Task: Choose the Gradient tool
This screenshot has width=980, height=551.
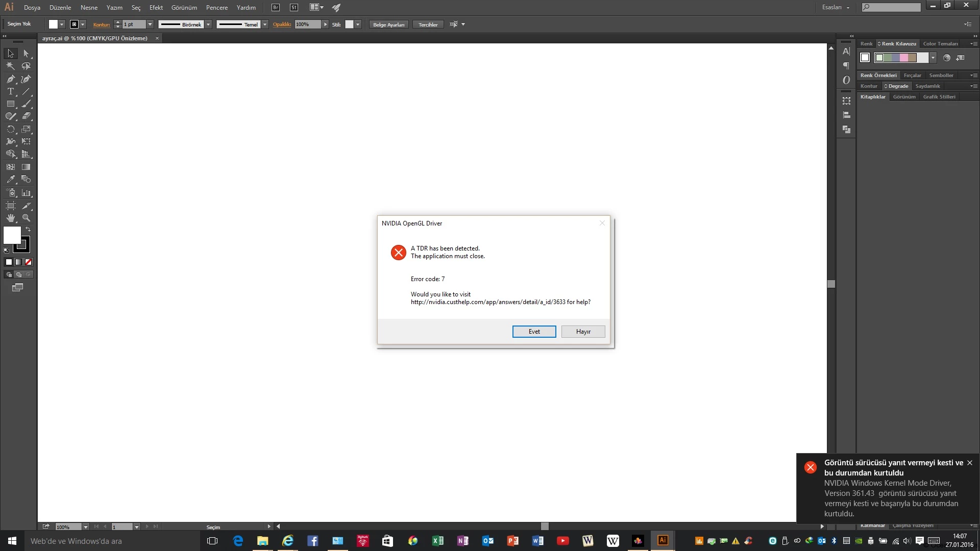Action: coord(26,167)
